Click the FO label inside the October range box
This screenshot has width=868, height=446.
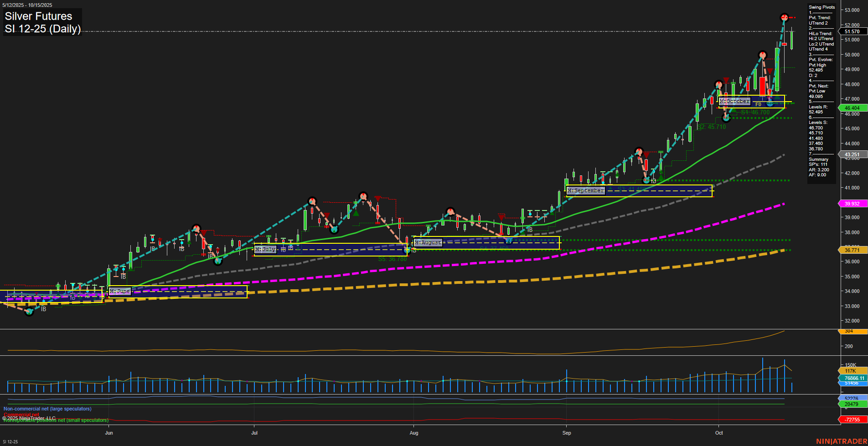[x=758, y=105]
